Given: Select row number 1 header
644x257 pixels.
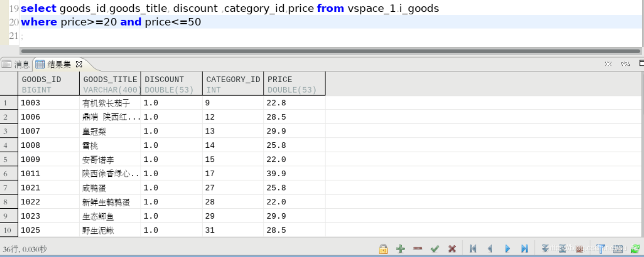Looking at the screenshot, I should click(9, 102).
